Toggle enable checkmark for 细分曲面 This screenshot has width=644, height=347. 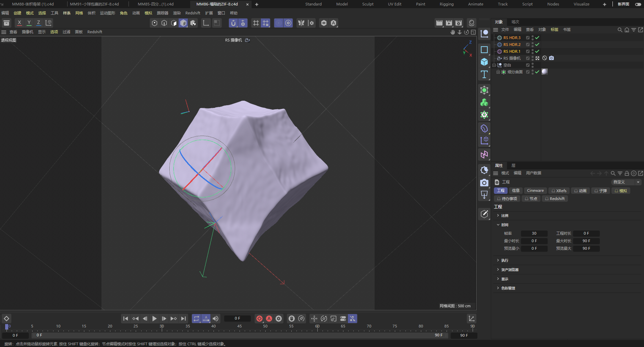[x=537, y=72]
